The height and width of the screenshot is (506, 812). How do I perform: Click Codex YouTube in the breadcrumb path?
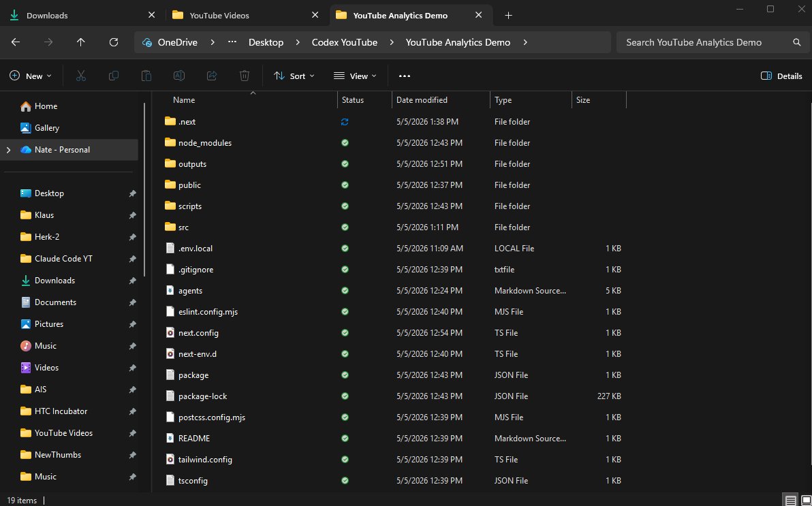[345, 42]
